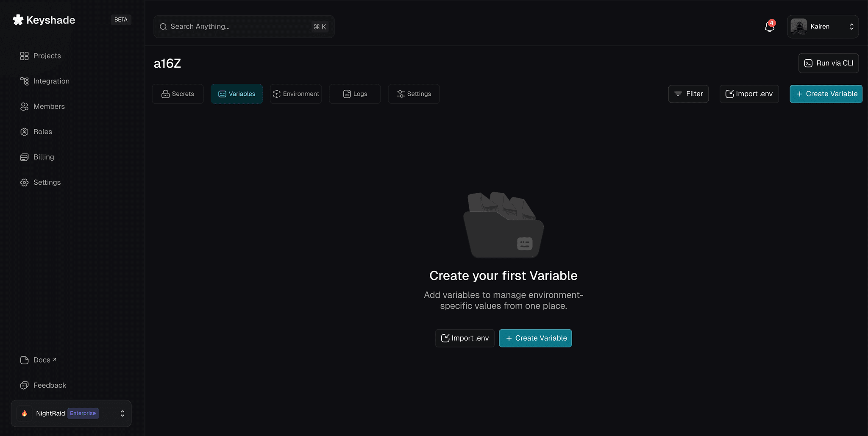868x436 pixels.
Task: Click the Docs external arrow icon
Action: [x=54, y=359]
